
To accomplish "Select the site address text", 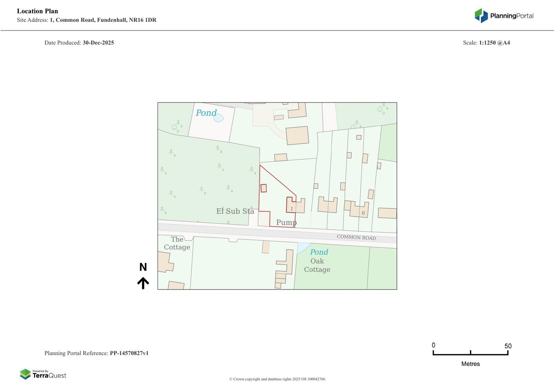I will (x=87, y=20).
